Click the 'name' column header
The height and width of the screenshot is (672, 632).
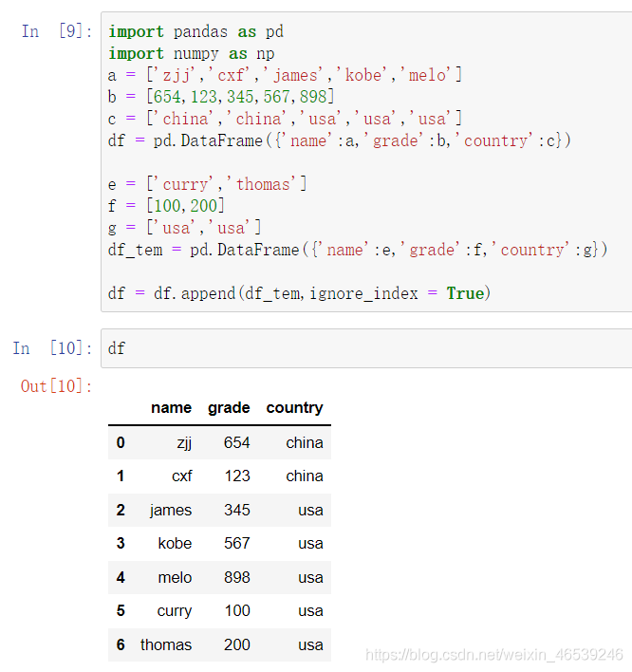click(172, 407)
